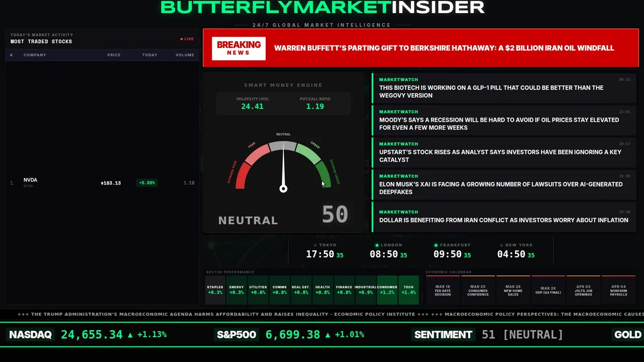Screen dimensions: 644x362
Task: Click the Put/Call Ratio value 1.19
Action: [315, 106]
